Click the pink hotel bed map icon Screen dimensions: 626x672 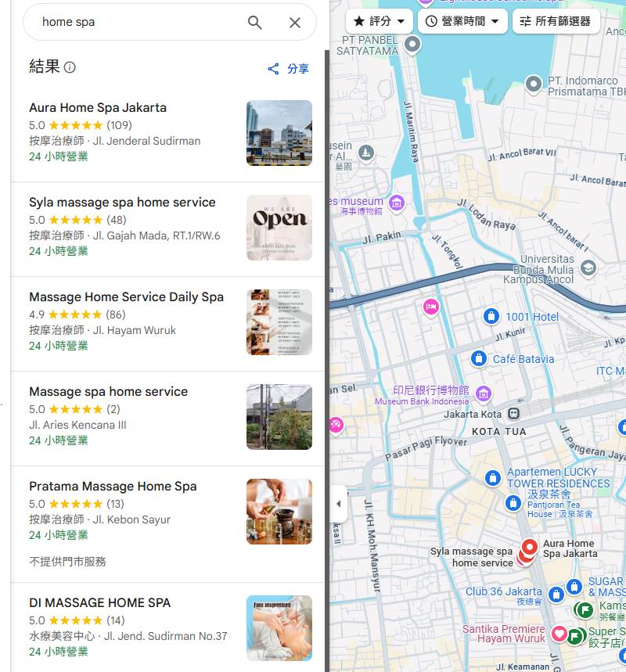[431, 307]
